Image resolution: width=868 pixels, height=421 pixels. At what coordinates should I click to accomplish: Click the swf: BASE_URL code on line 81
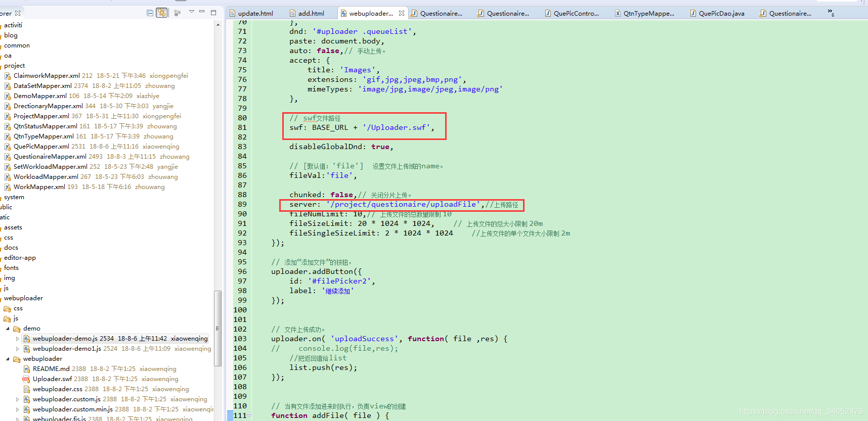click(362, 127)
